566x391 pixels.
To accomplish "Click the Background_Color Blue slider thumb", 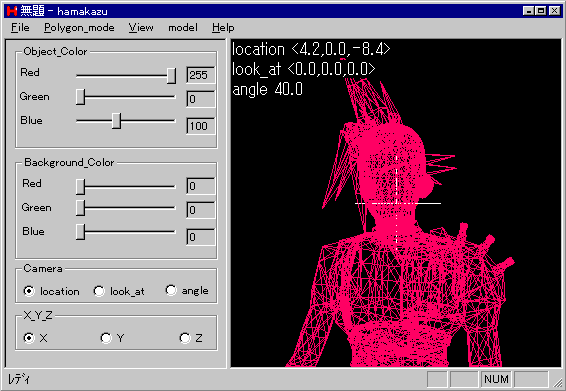I will tap(80, 232).
